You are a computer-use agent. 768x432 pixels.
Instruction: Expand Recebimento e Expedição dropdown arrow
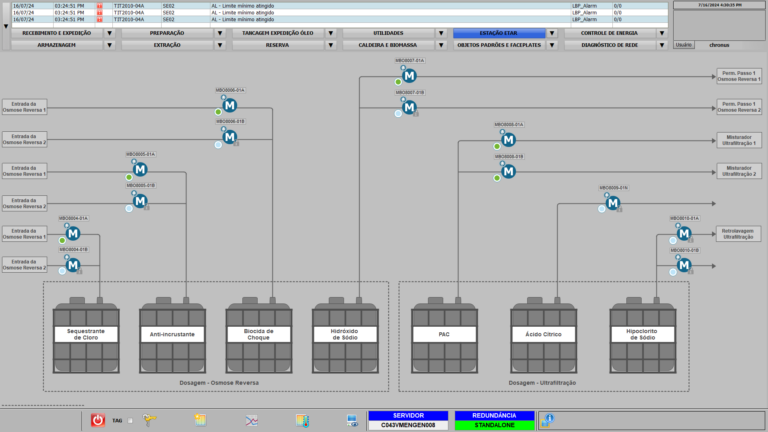pos(110,33)
